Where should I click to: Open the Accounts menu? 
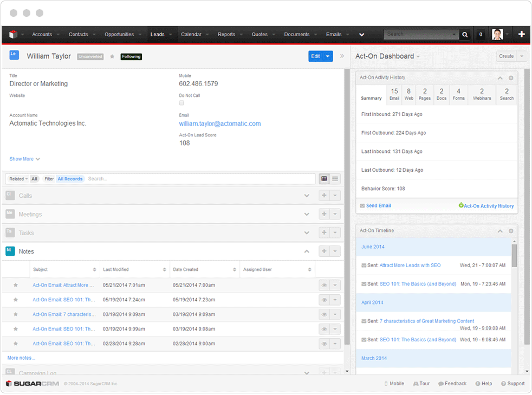pyautogui.click(x=42, y=34)
